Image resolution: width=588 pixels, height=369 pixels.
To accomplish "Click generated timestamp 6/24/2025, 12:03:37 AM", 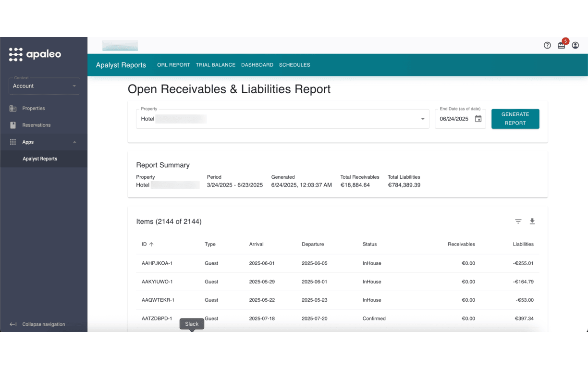I will click(301, 185).
